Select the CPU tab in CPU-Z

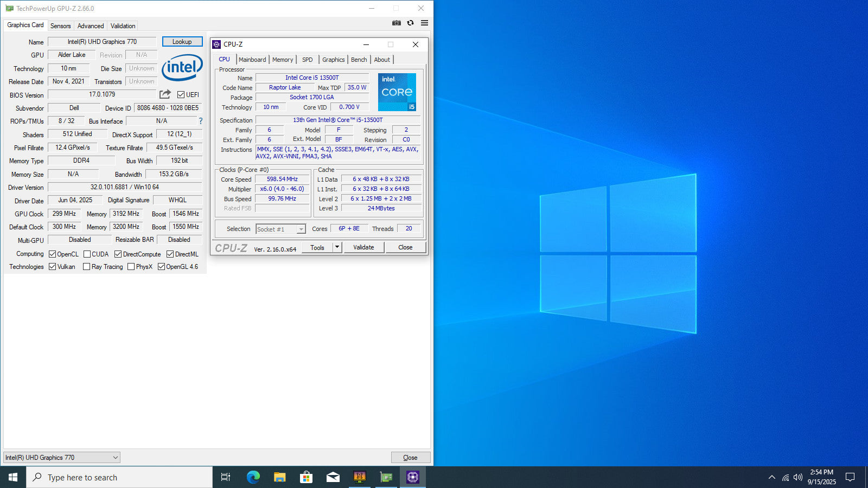224,60
